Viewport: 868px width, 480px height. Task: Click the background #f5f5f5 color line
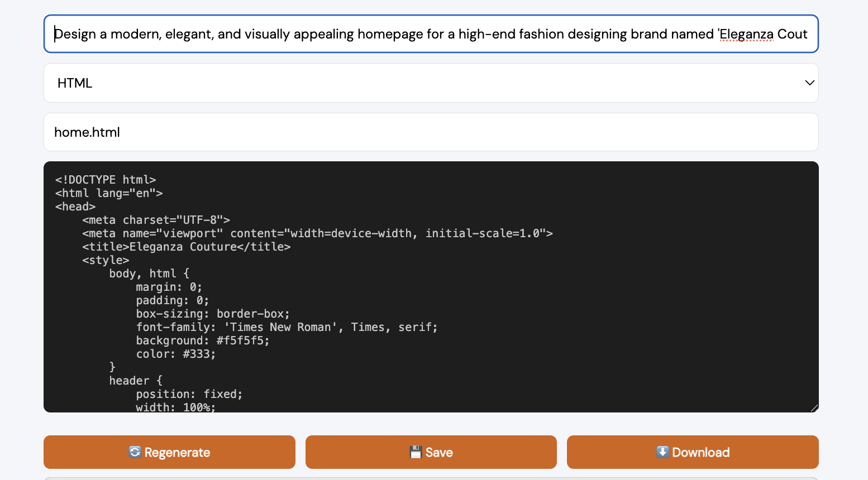[203, 340]
